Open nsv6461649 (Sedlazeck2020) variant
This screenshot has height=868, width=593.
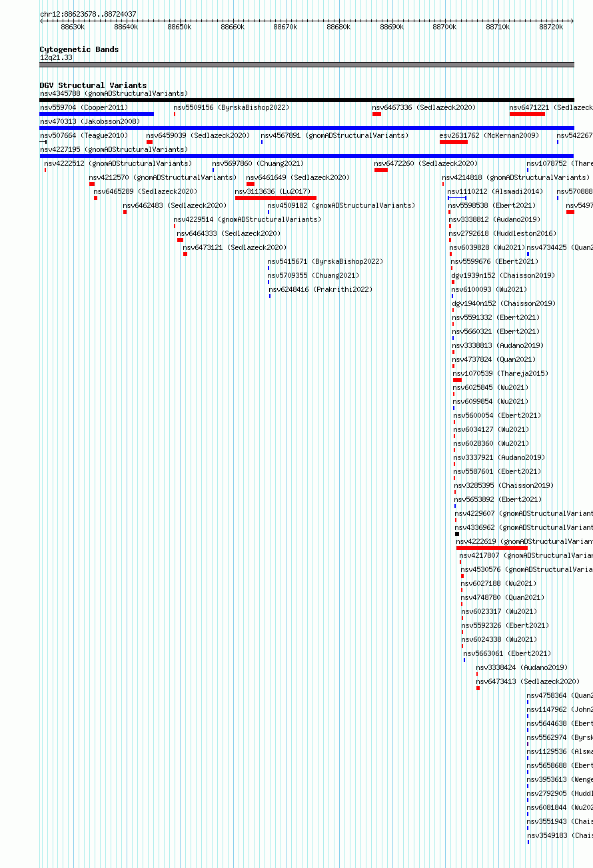pyautogui.click(x=298, y=177)
